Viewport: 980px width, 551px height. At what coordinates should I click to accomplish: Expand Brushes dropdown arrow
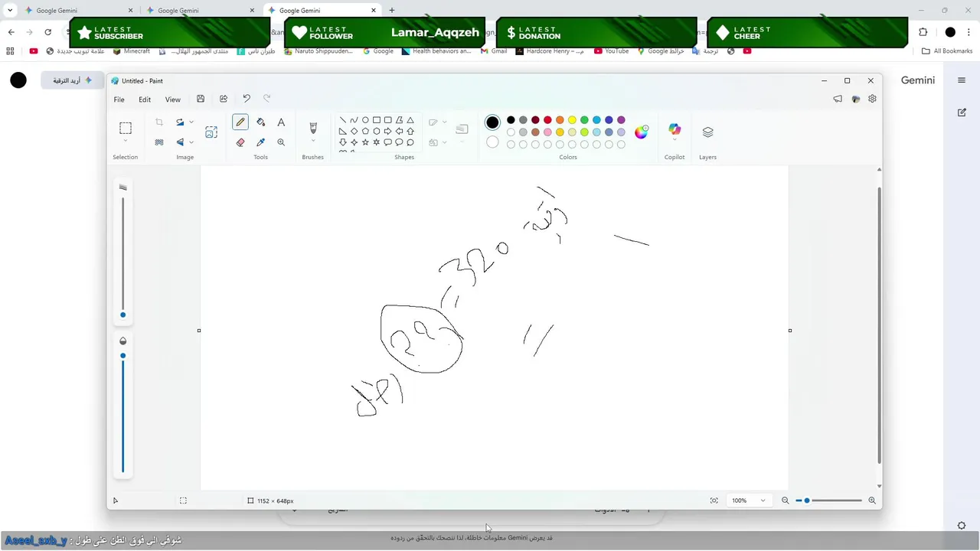point(313,142)
